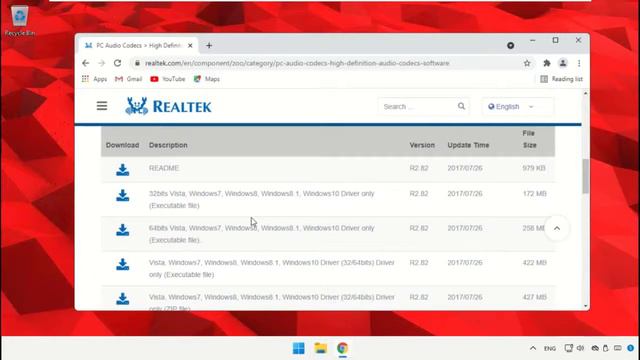Open Chrome from the taskbar
This screenshot has width=640, height=360.
pos(342,348)
